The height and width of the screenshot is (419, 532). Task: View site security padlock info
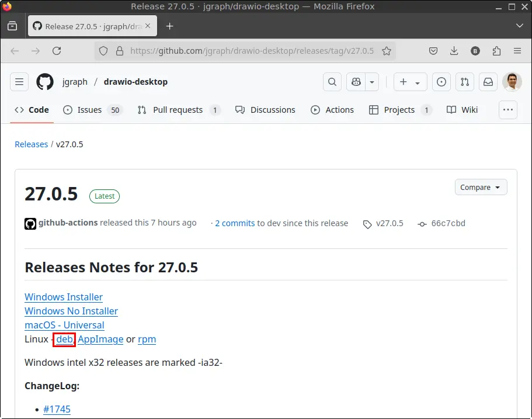[120, 51]
